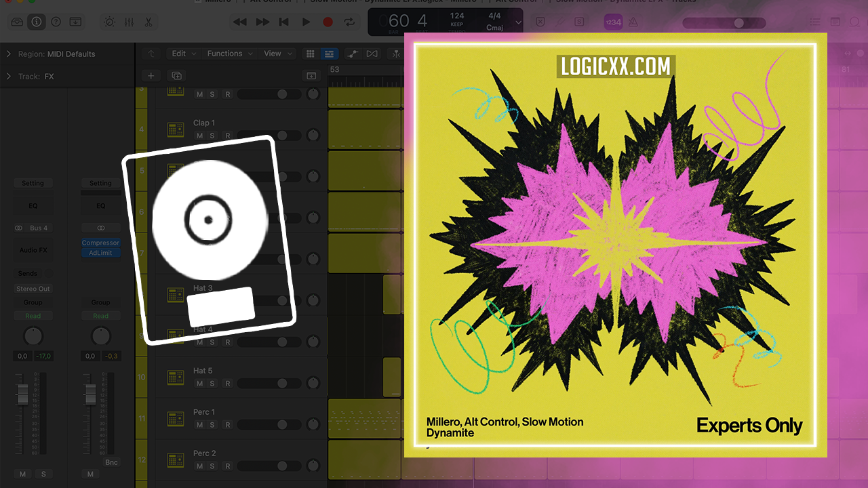868x488 pixels.
Task: Open Quick Help in the toolbar
Action: [x=56, y=22]
